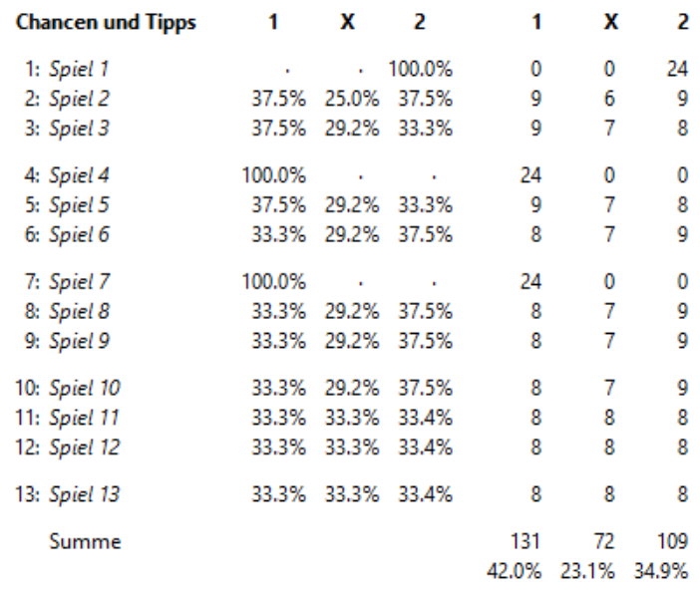Select the Spiel 3 row label
The height and width of the screenshot is (595, 700).
pyautogui.click(x=79, y=129)
